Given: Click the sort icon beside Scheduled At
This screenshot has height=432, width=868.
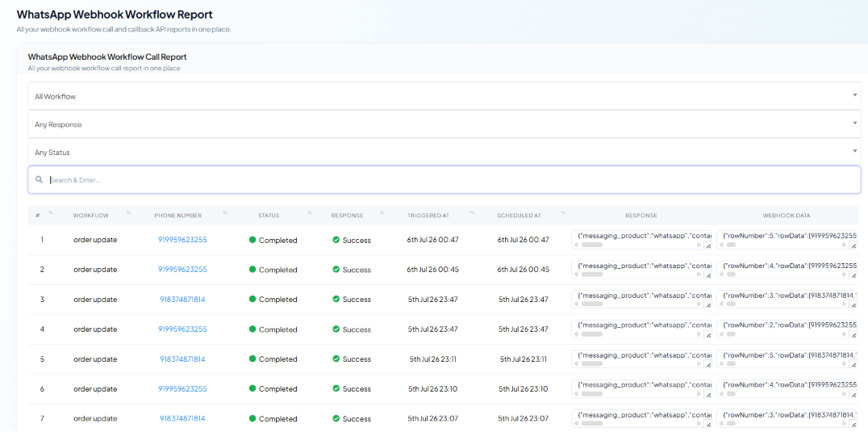Looking at the screenshot, I should pos(563,213).
